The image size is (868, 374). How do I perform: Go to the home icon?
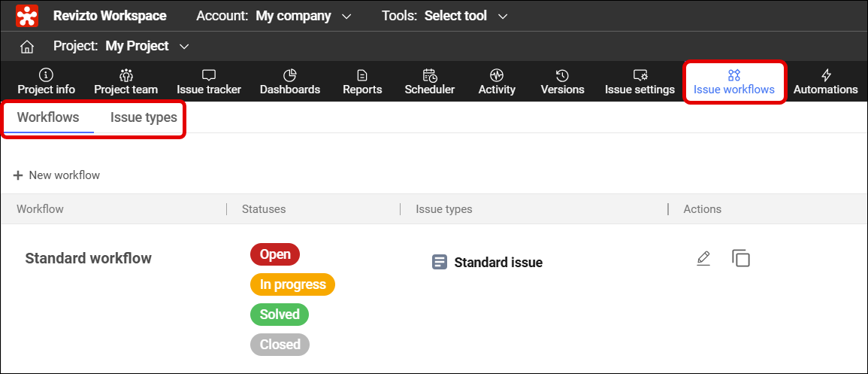point(26,47)
